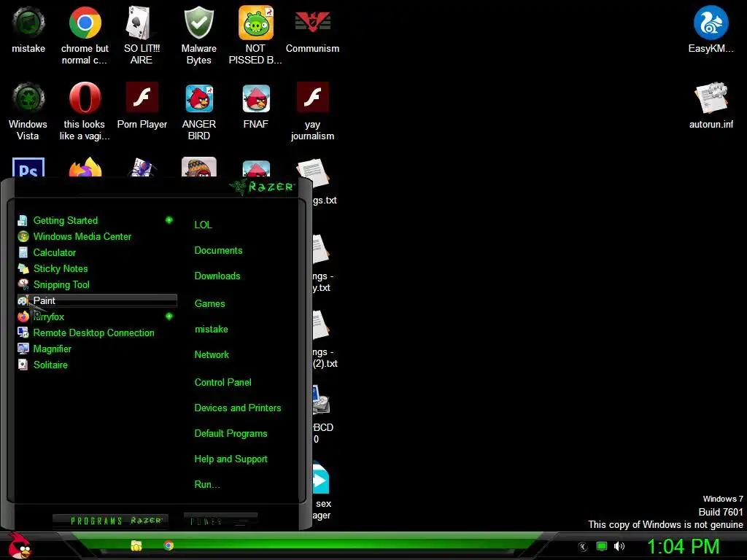Open Devices and Printers
Screen dimensions: 747x560
point(238,408)
